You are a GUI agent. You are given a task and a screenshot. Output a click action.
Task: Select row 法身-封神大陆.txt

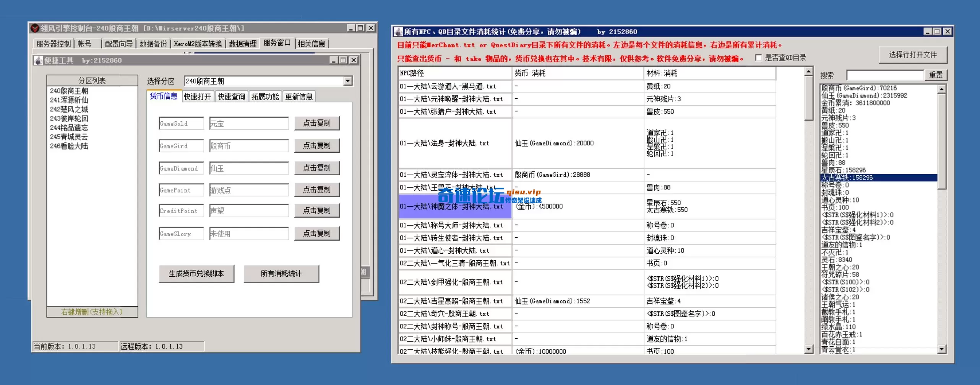[x=455, y=143]
